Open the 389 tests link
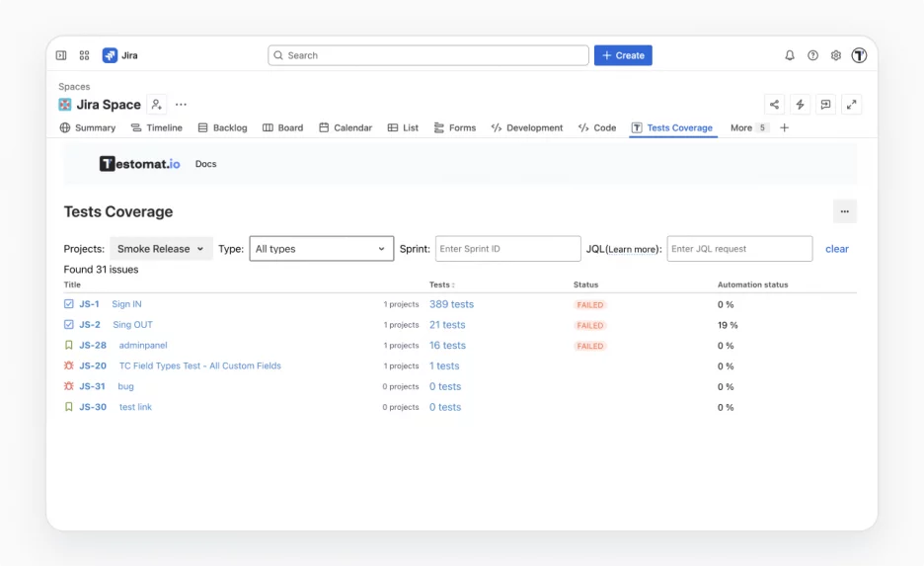This screenshot has width=924, height=566. 451,304
